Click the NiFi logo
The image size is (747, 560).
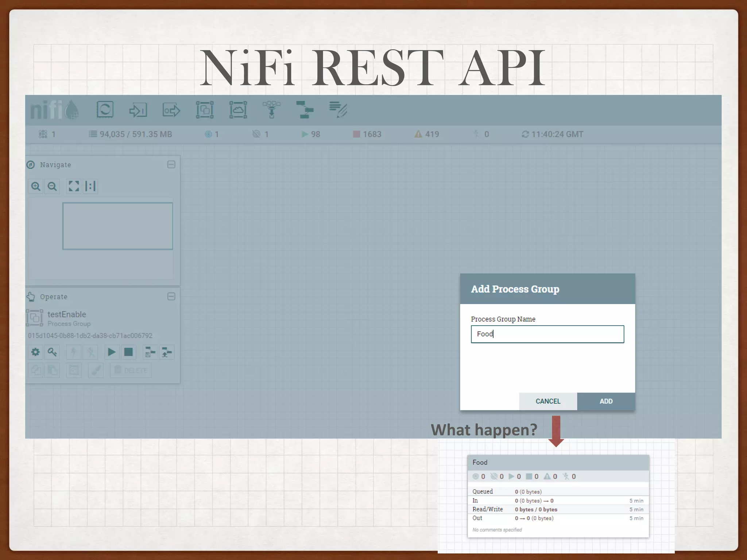coord(54,110)
